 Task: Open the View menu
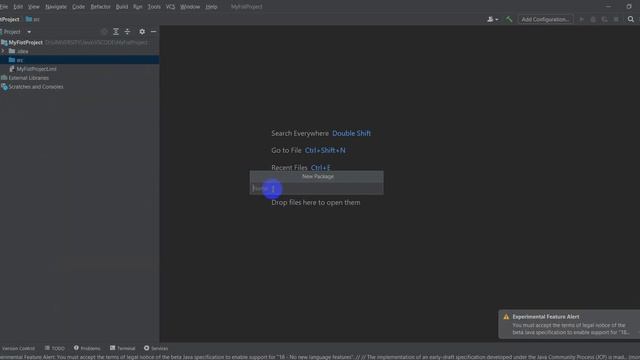(33, 7)
